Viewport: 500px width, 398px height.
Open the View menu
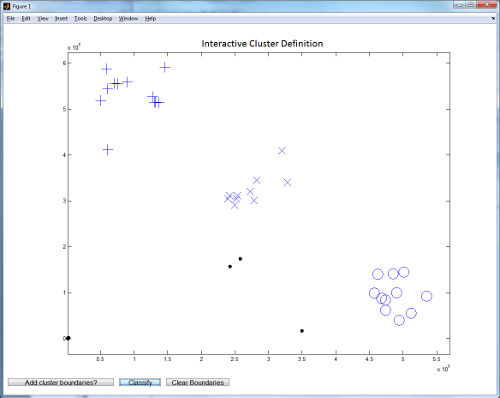click(x=43, y=19)
